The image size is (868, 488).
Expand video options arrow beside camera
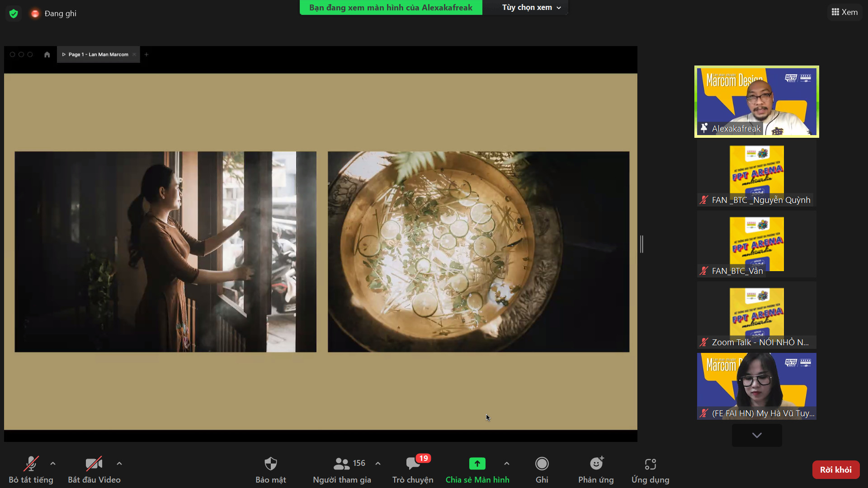pos(119,464)
